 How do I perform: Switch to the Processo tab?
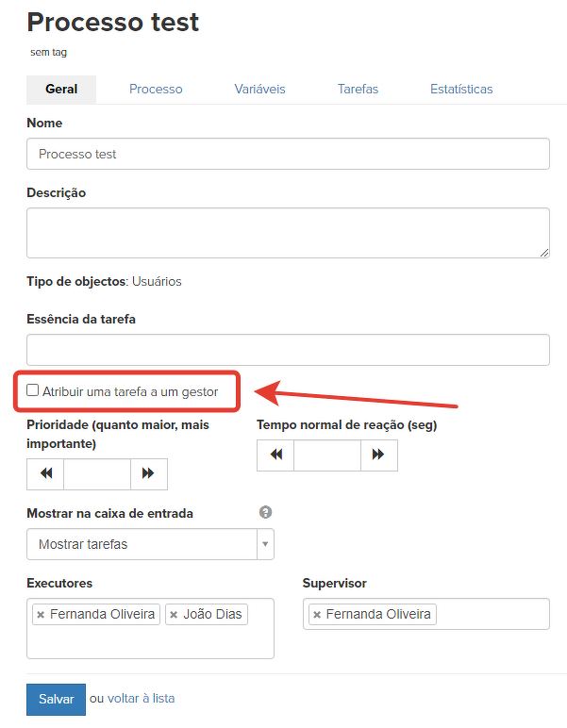pyautogui.click(x=156, y=89)
